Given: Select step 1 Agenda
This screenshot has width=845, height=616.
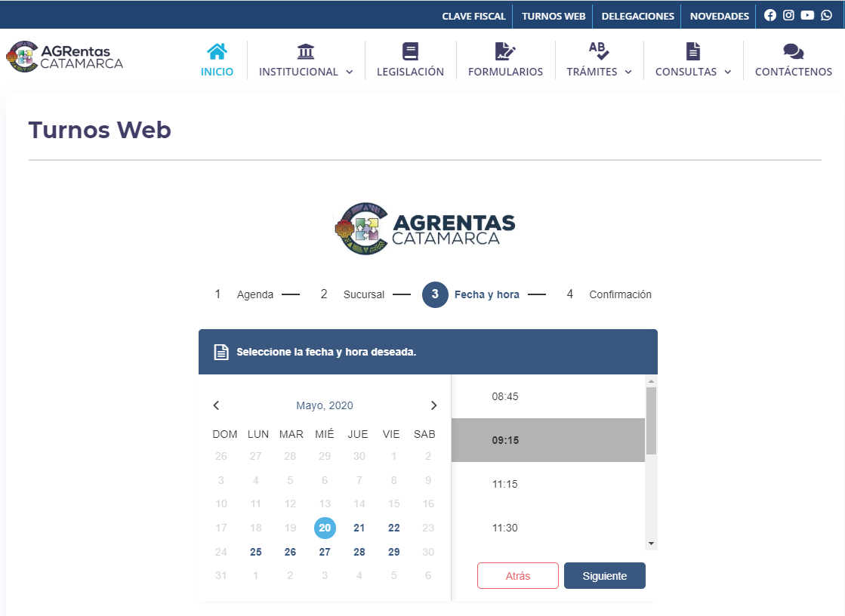Looking at the screenshot, I should [x=244, y=294].
